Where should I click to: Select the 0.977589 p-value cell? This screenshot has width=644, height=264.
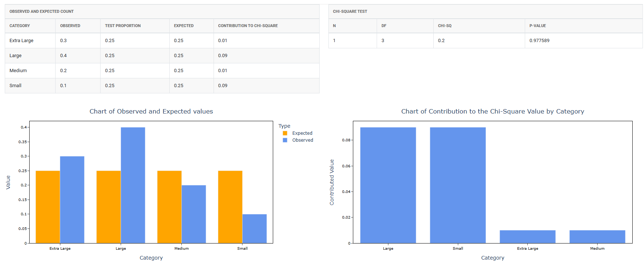[x=539, y=41]
